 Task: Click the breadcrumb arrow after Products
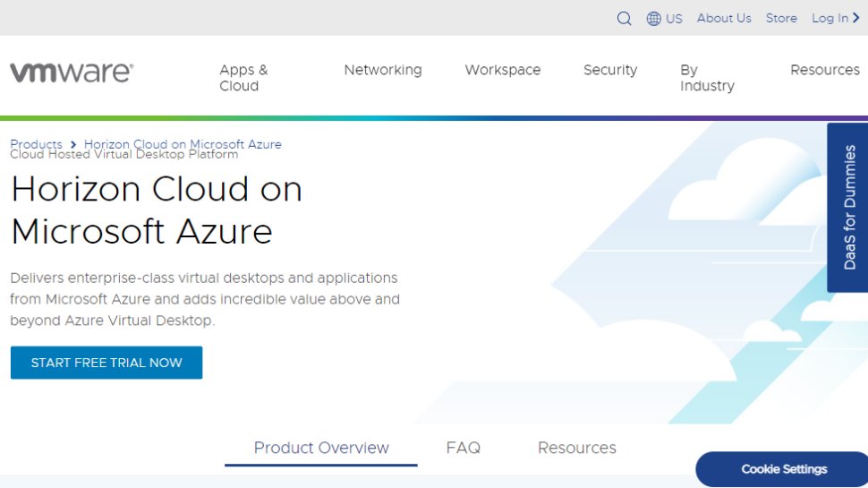coord(73,144)
